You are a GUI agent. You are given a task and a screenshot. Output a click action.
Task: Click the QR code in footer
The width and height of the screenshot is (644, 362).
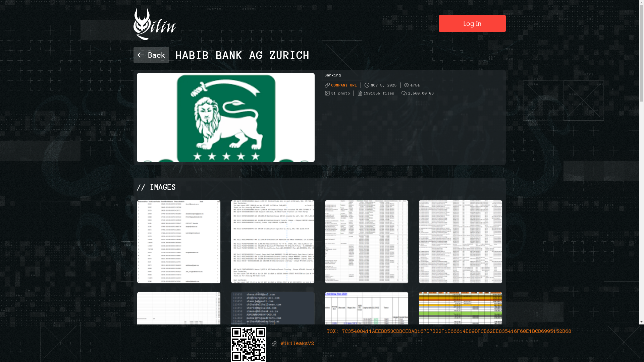click(249, 345)
